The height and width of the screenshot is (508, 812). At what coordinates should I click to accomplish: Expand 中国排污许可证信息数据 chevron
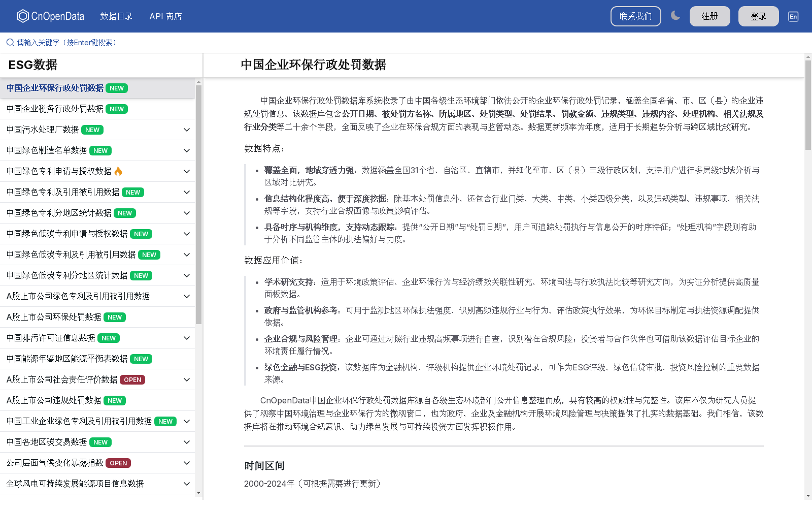pyautogui.click(x=187, y=338)
